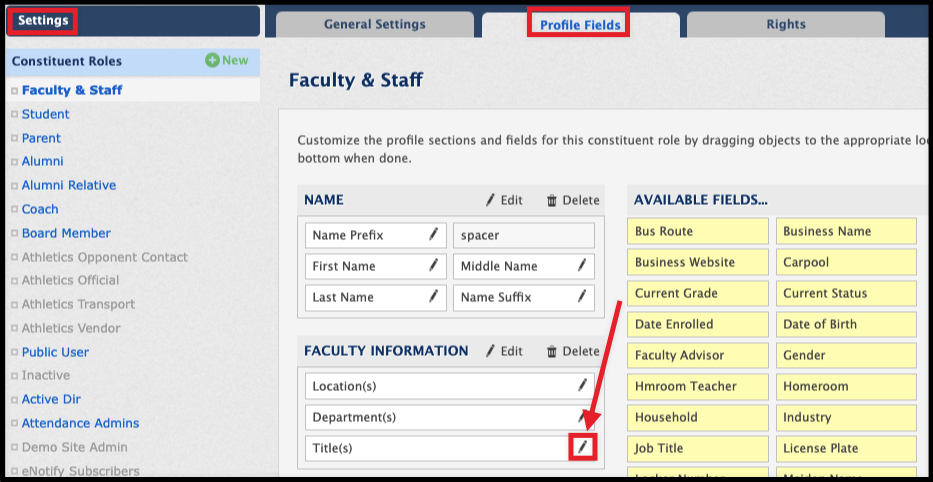
Task: Select Faculty & Staff constituent role
Action: [72, 90]
